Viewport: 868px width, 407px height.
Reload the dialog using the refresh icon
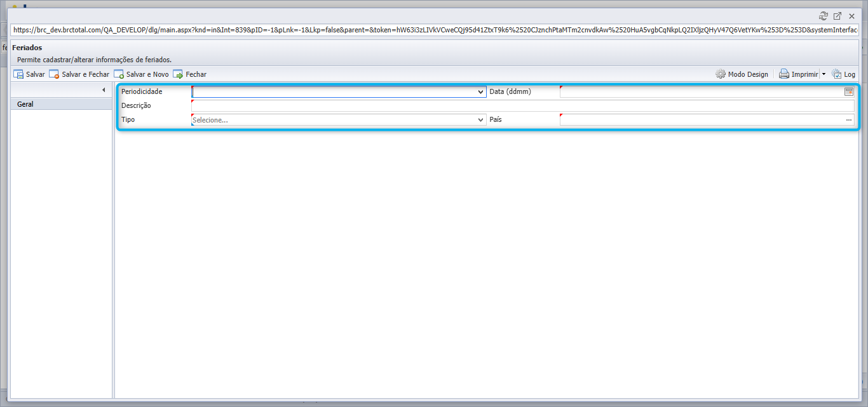[824, 16]
